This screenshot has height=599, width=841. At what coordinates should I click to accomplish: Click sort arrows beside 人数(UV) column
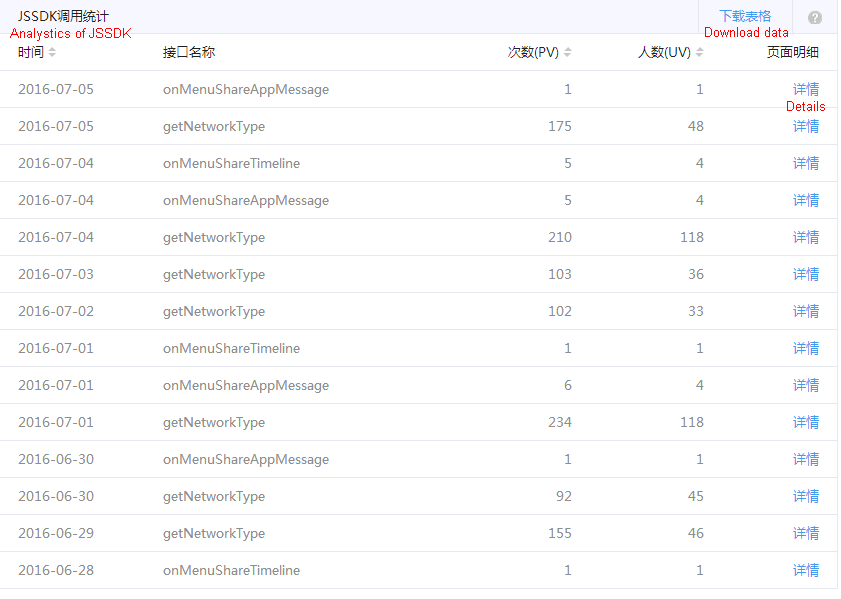click(x=700, y=52)
